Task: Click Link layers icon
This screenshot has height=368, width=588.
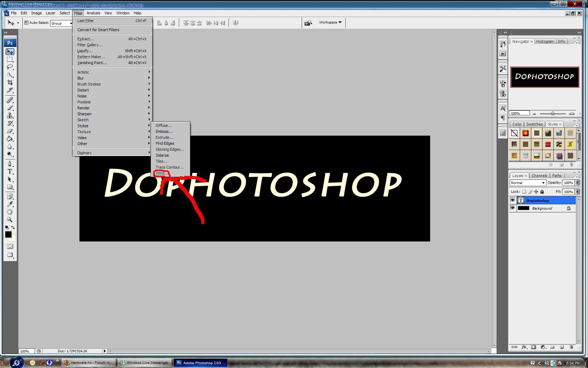Action: pos(514,347)
